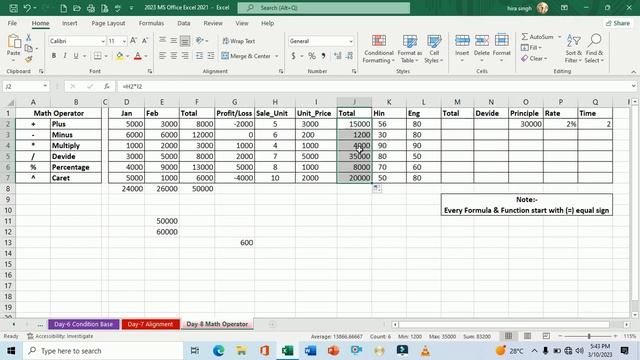The width and height of the screenshot is (640, 360).
Task: Open the font size dropdown
Action: (124, 41)
